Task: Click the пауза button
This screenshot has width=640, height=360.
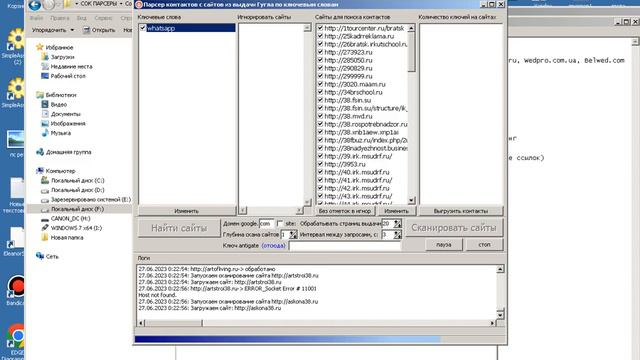Action: (443, 244)
